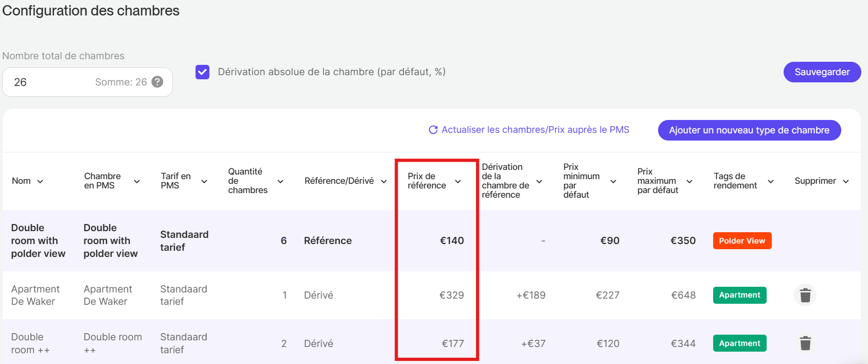
Task: Expand the Prix de référence column chevron
Action: pos(458,181)
